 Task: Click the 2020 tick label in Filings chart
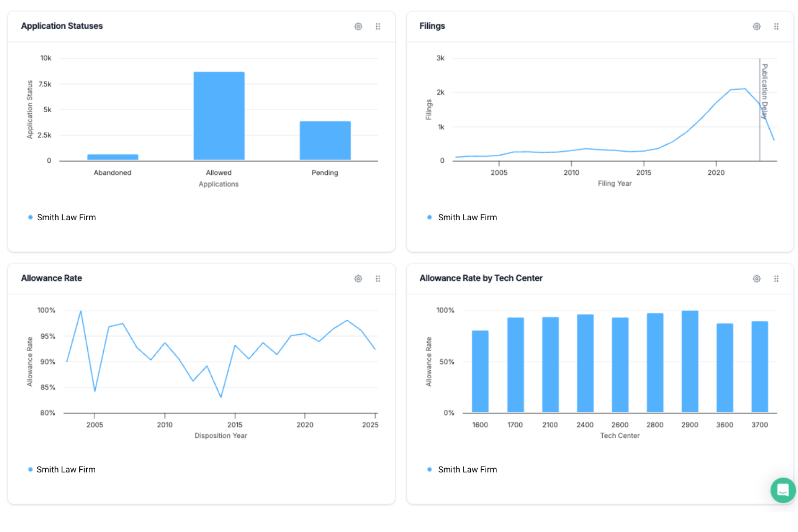click(x=716, y=173)
